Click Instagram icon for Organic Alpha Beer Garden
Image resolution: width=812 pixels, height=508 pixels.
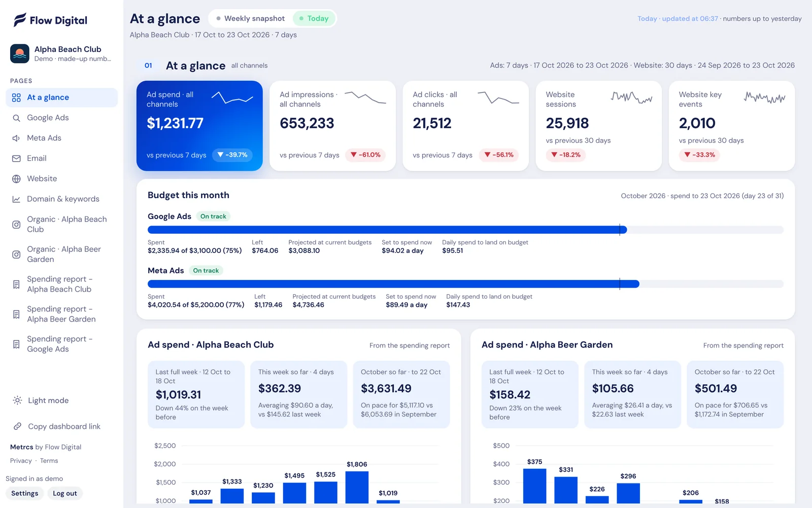(16, 255)
